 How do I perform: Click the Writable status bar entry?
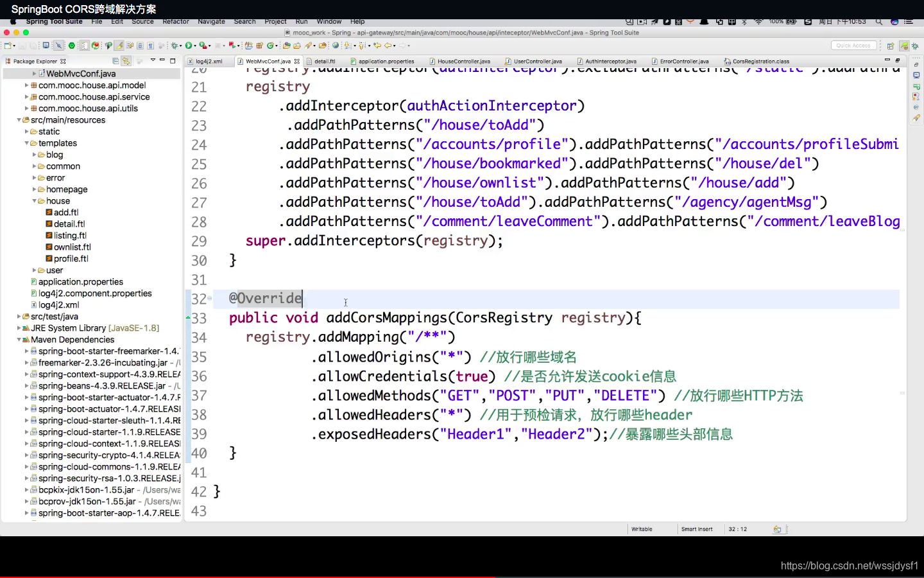pyautogui.click(x=642, y=529)
